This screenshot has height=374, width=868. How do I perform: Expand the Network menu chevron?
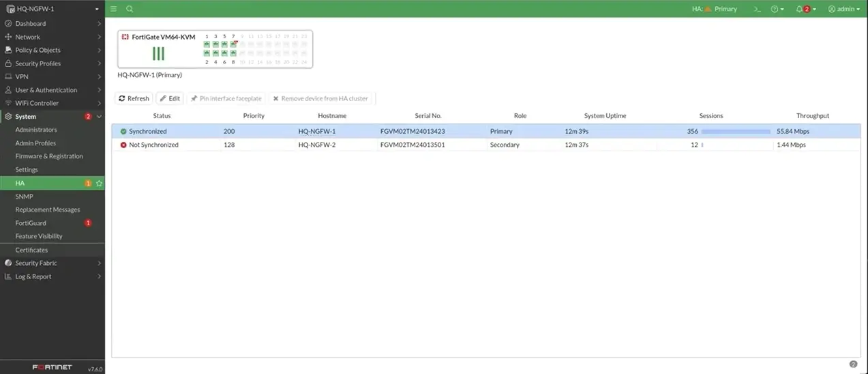pos(99,37)
